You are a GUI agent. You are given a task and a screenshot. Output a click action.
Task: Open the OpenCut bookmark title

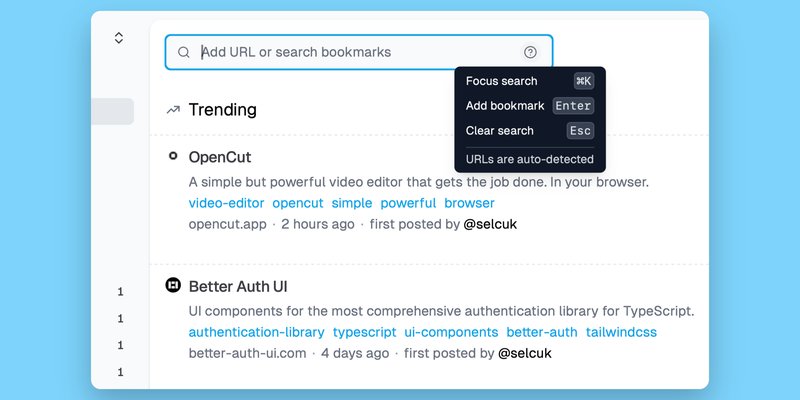[220, 157]
